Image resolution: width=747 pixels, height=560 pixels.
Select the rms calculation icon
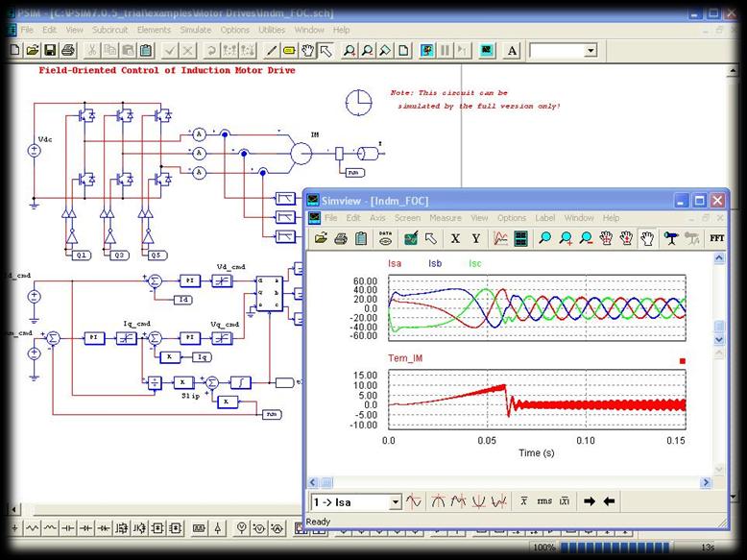(544, 501)
